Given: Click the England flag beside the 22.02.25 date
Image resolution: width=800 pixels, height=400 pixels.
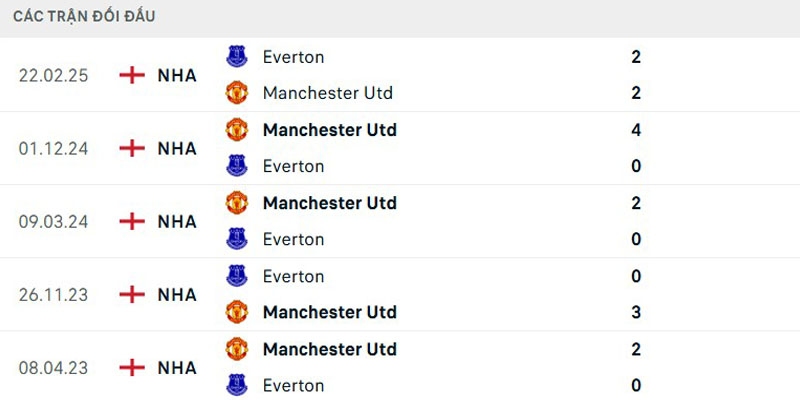Looking at the screenshot, I should [x=132, y=75].
